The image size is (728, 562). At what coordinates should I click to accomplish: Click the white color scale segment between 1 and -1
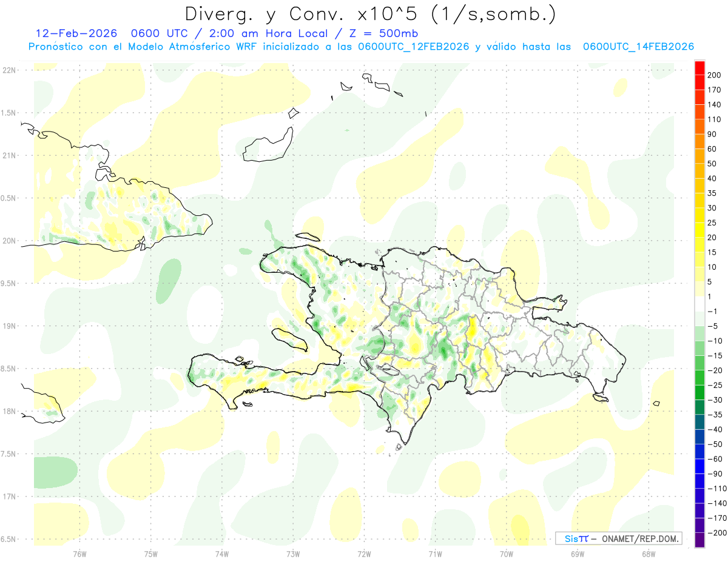(699, 304)
